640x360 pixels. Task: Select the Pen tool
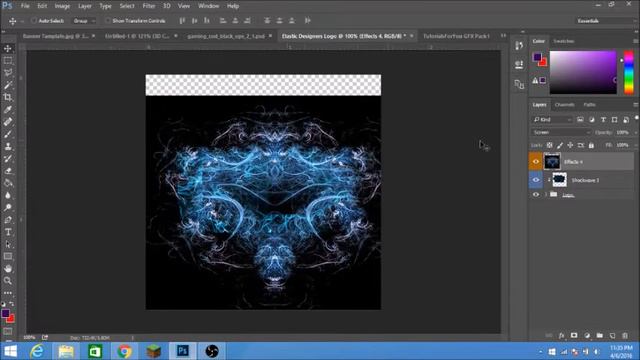8,220
